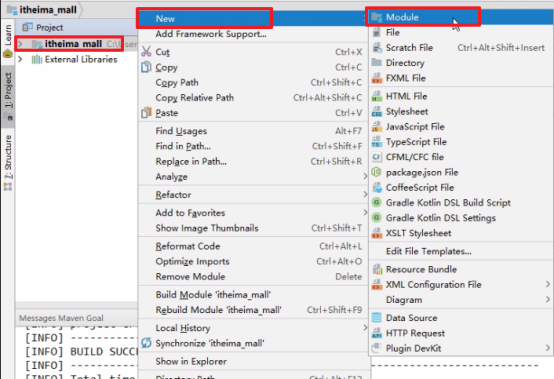The width and height of the screenshot is (554, 379).
Task: Click the TypeScript File icon
Action: point(377,142)
